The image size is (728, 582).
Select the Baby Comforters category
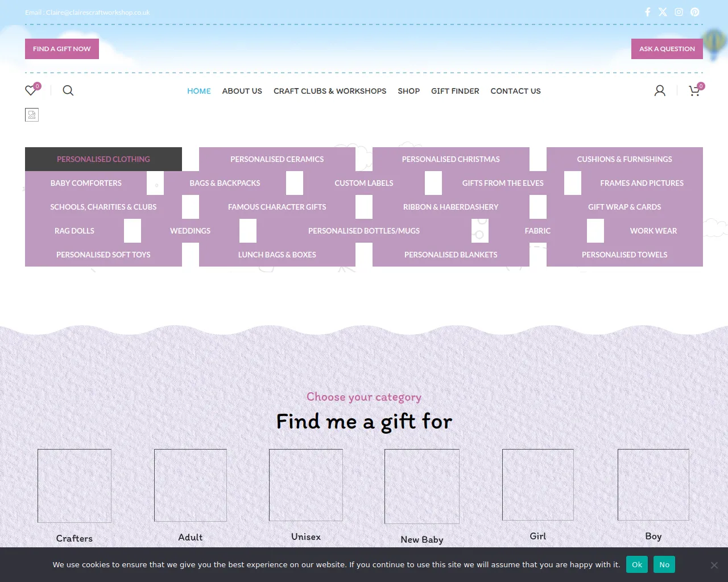coord(86,183)
